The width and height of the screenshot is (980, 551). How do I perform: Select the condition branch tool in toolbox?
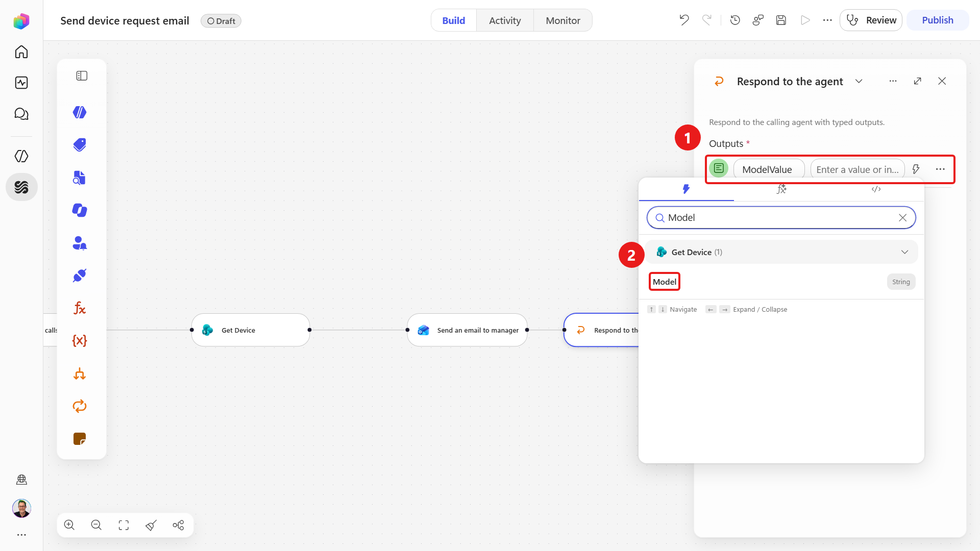(x=80, y=373)
